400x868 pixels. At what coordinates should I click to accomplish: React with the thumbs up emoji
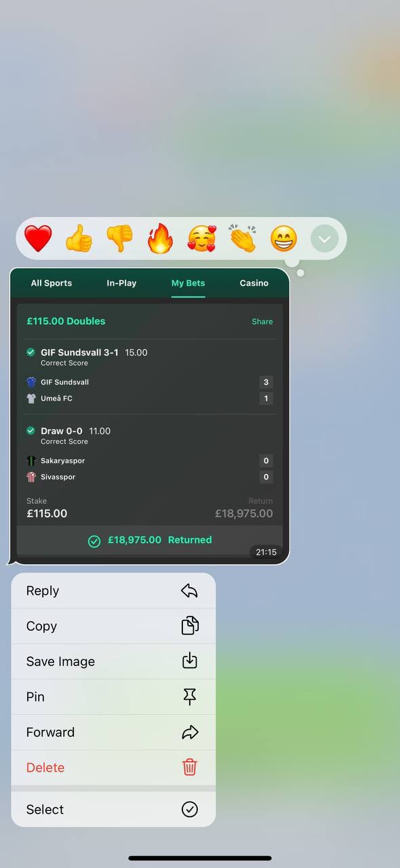(x=79, y=239)
